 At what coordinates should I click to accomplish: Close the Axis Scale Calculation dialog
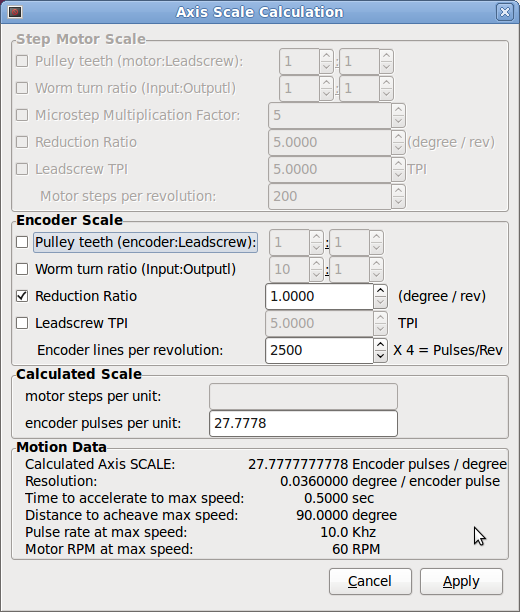click(x=505, y=12)
